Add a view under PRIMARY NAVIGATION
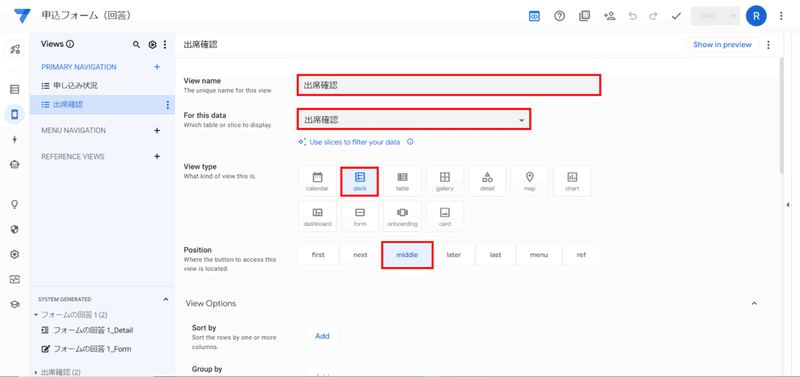 point(157,67)
